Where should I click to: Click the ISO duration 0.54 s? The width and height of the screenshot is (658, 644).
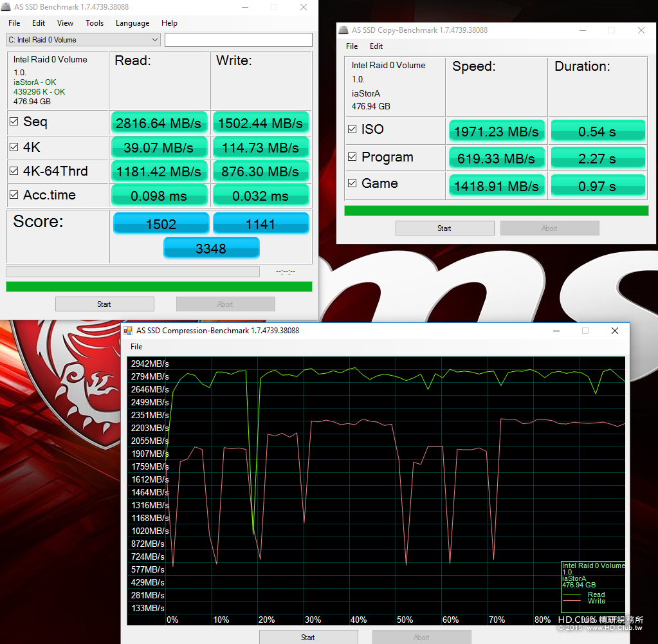[x=598, y=131]
